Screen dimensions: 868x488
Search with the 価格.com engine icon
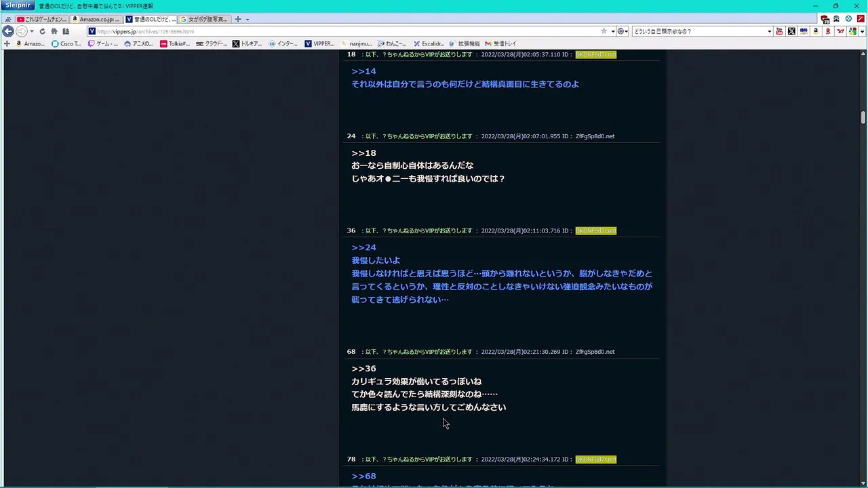coord(804,31)
